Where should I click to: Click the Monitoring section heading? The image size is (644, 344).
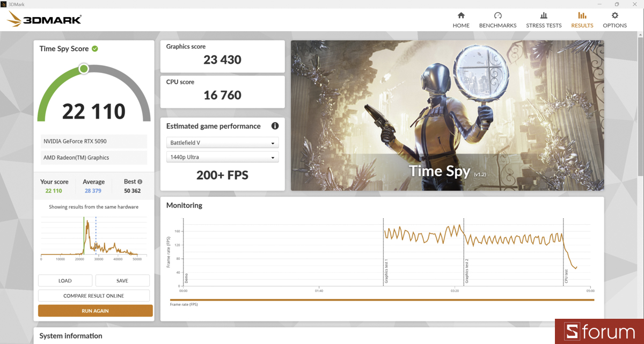[x=184, y=206]
